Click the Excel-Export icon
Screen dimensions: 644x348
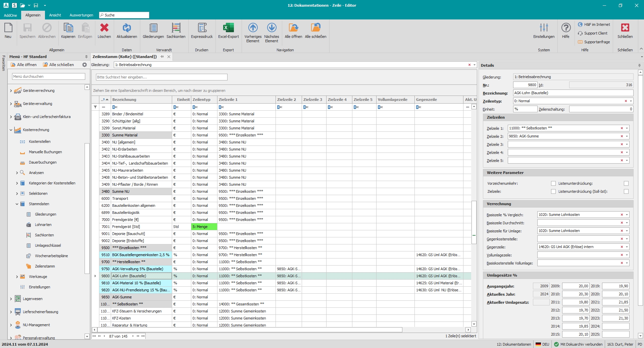(x=228, y=28)
